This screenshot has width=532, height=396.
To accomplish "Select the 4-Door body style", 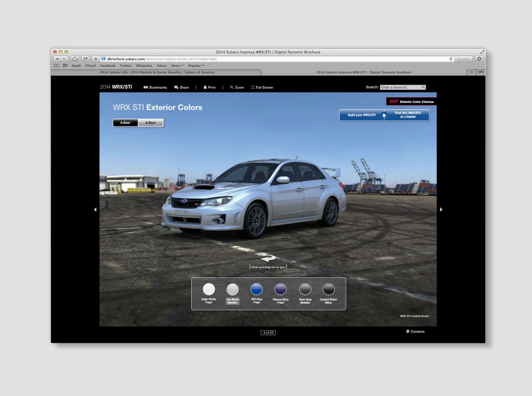I will [x=126, y=123].
